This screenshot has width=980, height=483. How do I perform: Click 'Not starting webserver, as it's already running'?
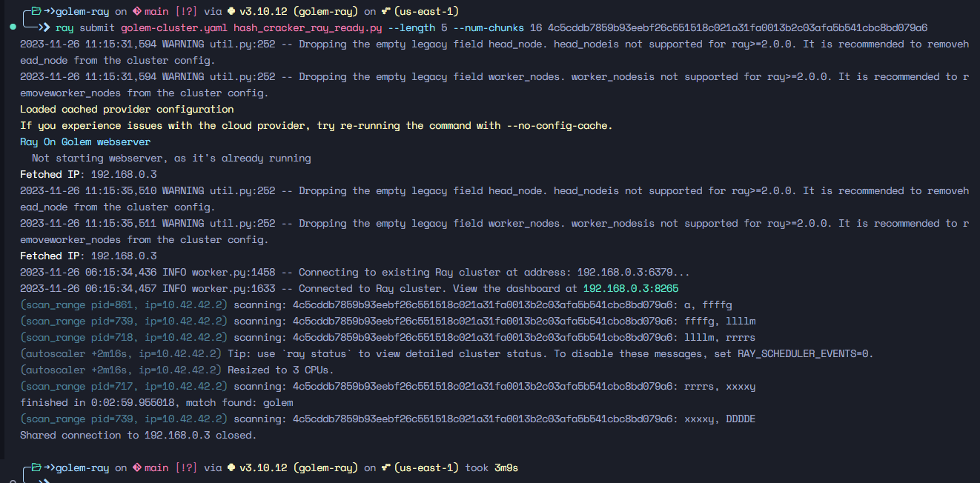point(171,159)
